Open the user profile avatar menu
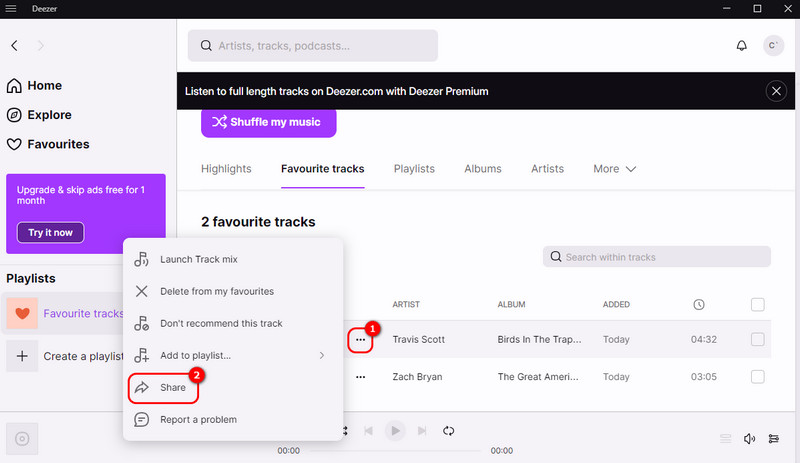The height and width of the screenshot is (463, 800). (x=773, y=46)
